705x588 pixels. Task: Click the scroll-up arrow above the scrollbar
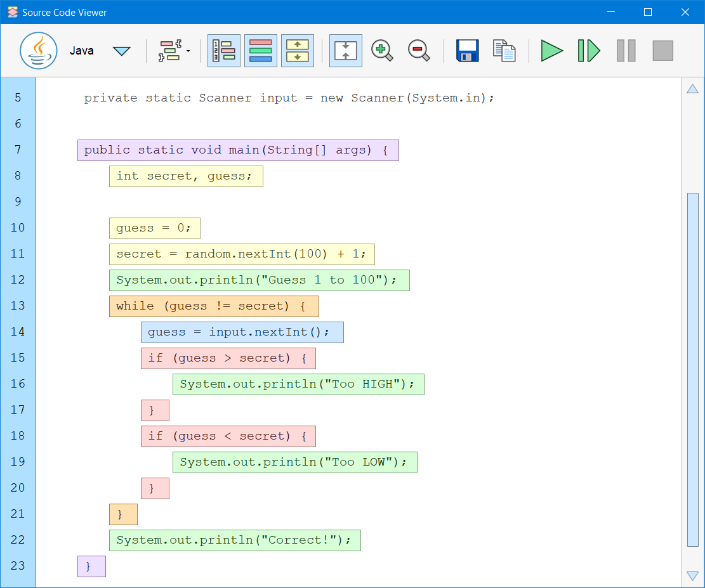click(692, 89)
